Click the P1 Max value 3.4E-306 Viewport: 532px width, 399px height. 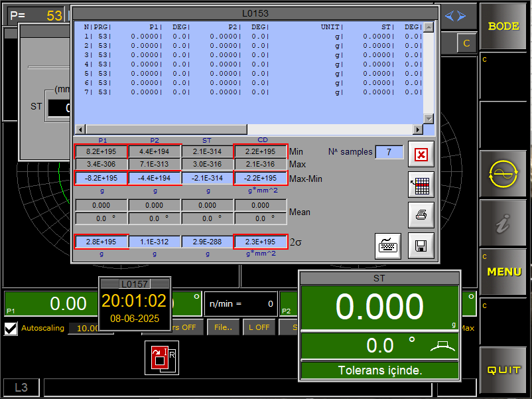(x=101, y=164)
